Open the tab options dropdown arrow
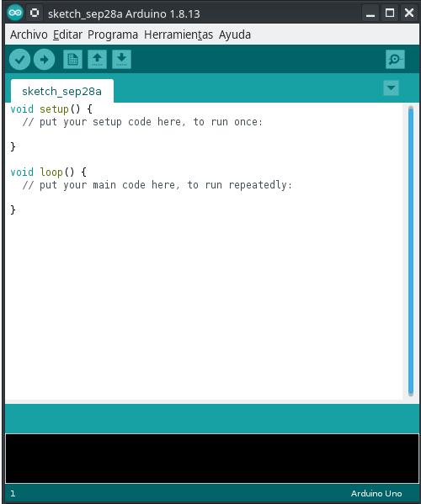Image resolution: width=421 pixels, height=504 pixels. (391, 88)
